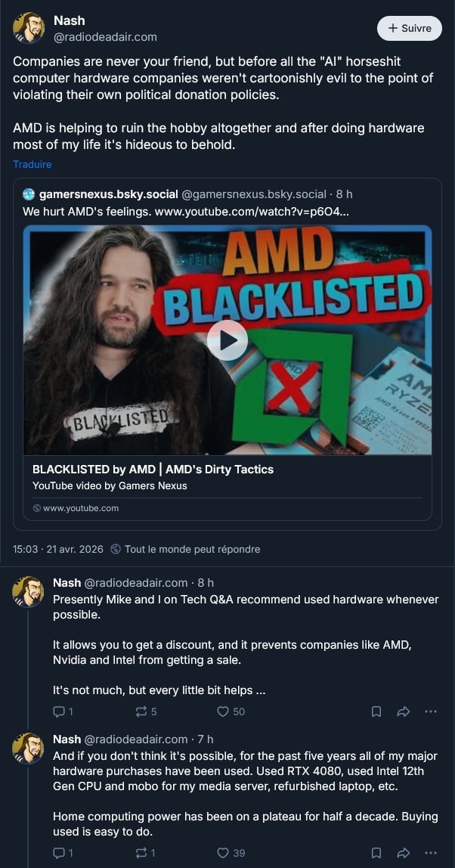Screen dimensions: 455x868
Task: Open BLACKLISTED by AMD video title
Action: pos(153,470)
